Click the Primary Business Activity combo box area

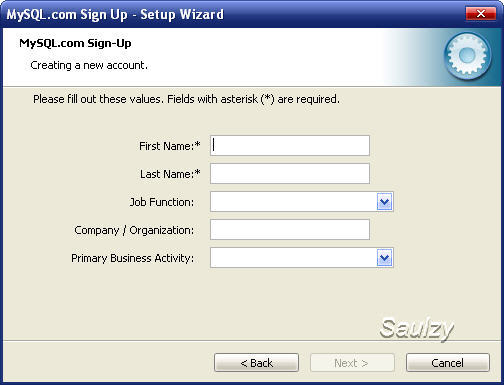click(294, 258)
